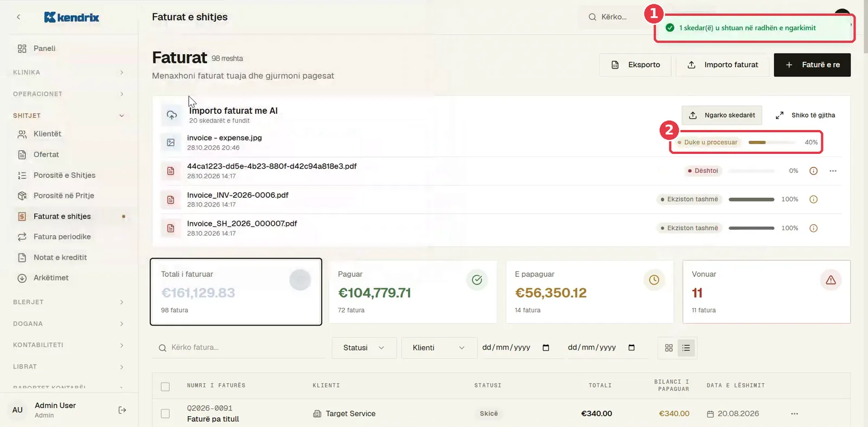Click the Ngarko skedarët button
This screenshot has width=868, height=427.
pos(722,115)
